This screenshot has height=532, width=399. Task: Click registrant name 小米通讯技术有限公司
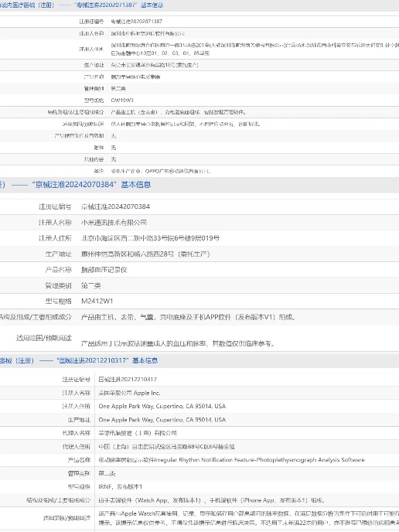pyautogui.click(x=114, y=223)
